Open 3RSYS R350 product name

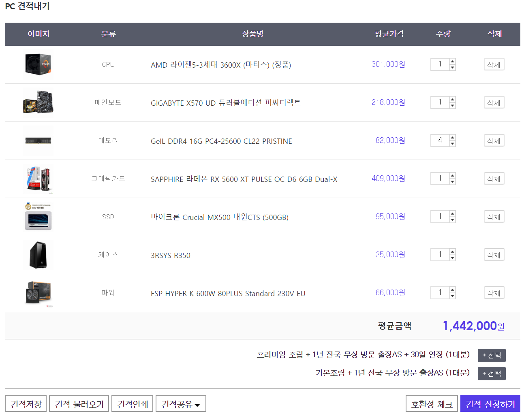[x=171, y=255]
